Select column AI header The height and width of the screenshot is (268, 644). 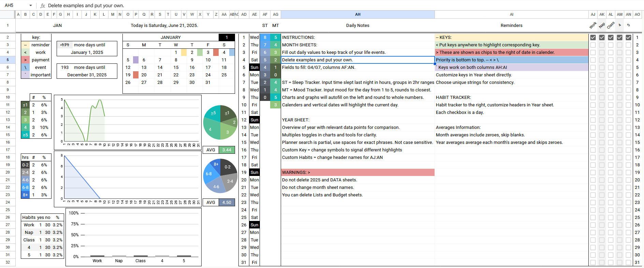coord(511,14)
